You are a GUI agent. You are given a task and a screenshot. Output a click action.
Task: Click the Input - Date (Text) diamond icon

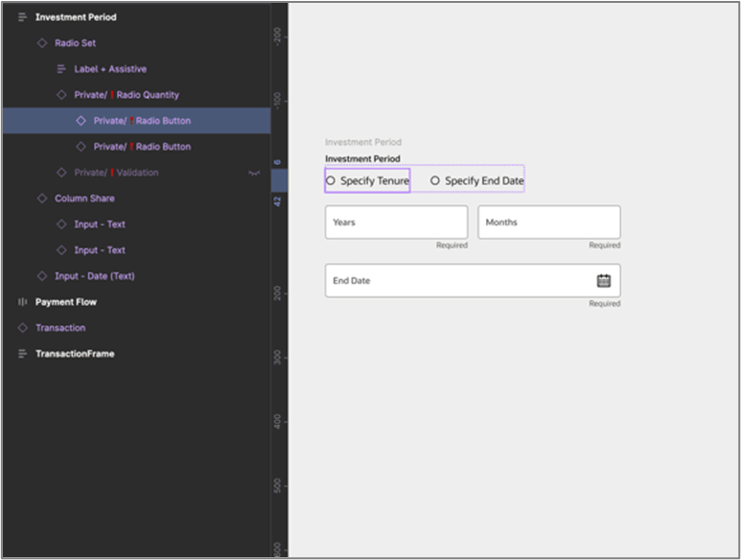[42, 276]
